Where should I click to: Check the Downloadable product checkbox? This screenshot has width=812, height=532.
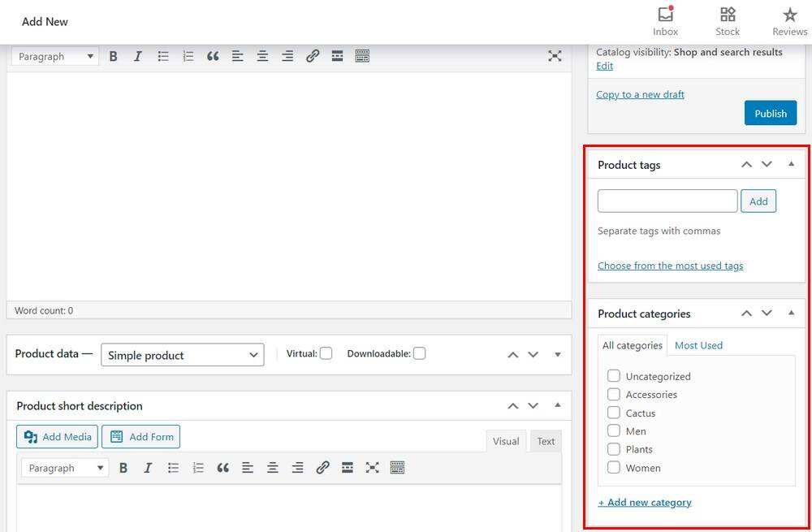tap(419, 353)
